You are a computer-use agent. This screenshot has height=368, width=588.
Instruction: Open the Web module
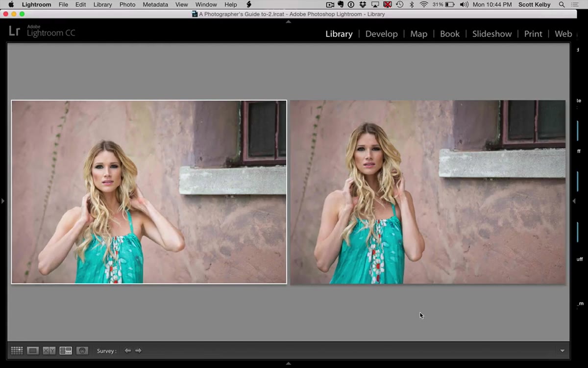563,34
